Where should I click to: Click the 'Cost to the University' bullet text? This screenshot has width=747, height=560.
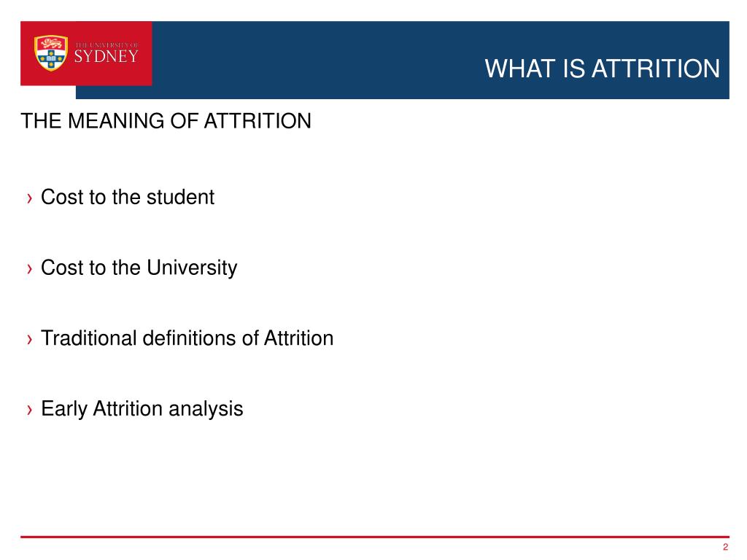139,268
